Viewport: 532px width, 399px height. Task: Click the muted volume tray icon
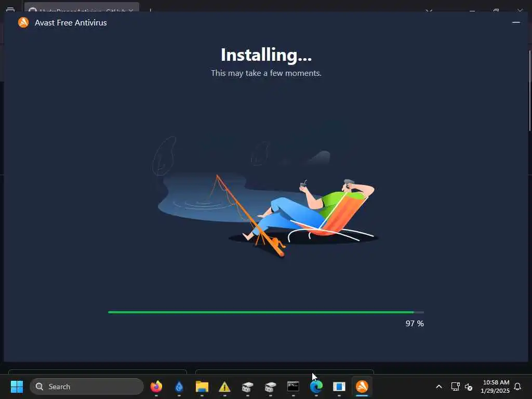coord(469,387)
